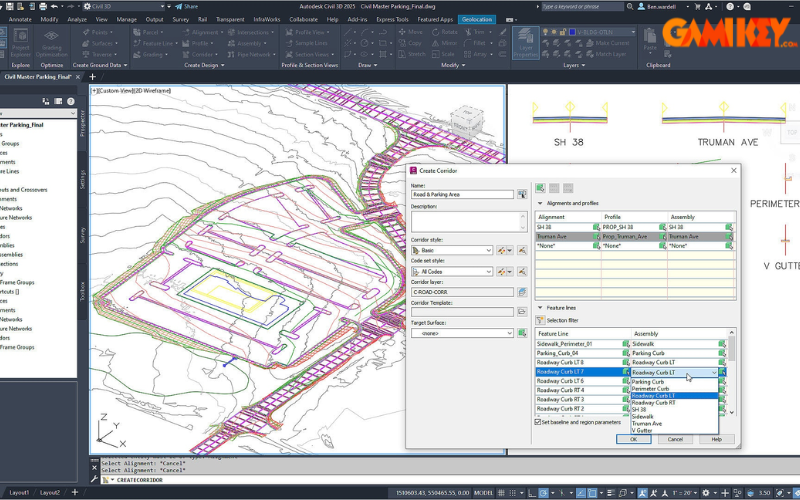The image size is (800, 500).
Task: Open the Target Surface dropdown
Action: tap(462, 333)
